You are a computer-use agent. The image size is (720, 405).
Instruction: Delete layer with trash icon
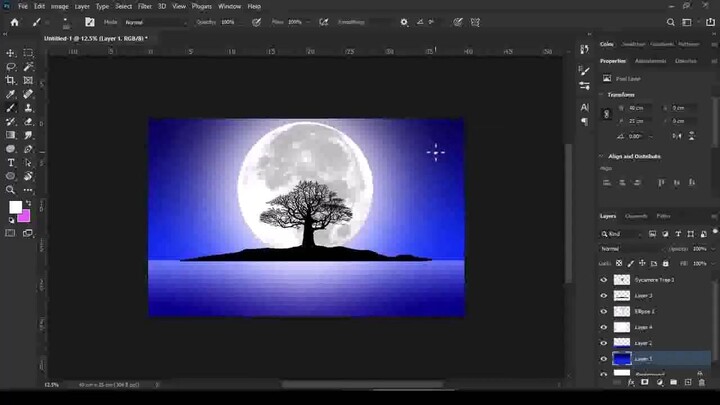coord(702,382)
